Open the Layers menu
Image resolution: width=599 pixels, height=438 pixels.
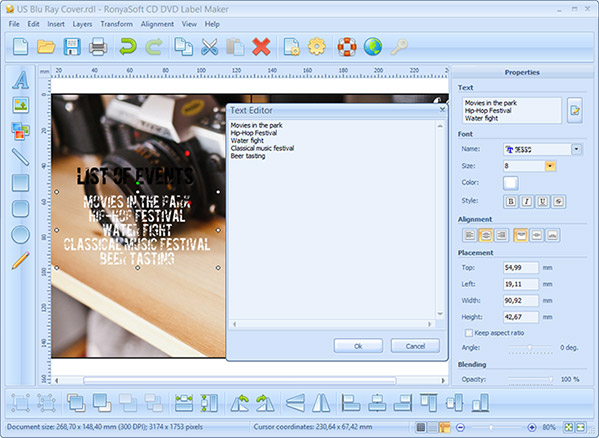tap(82, 24)
